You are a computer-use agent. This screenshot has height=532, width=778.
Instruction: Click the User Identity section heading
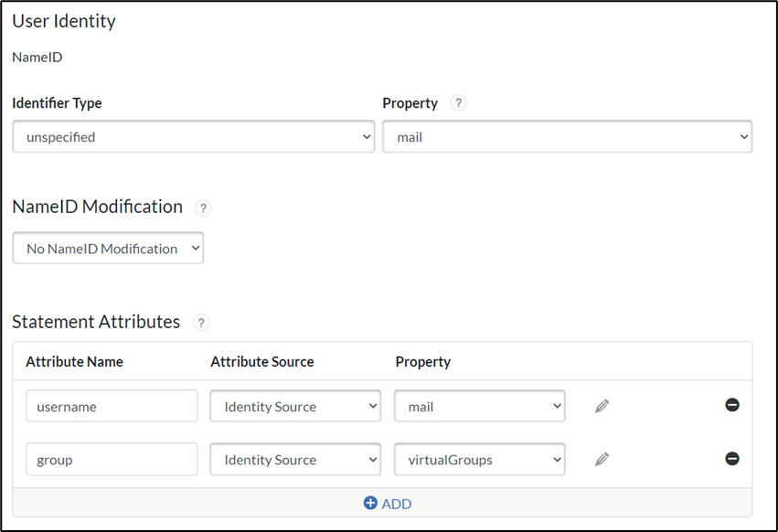click(x=63, y=20)
